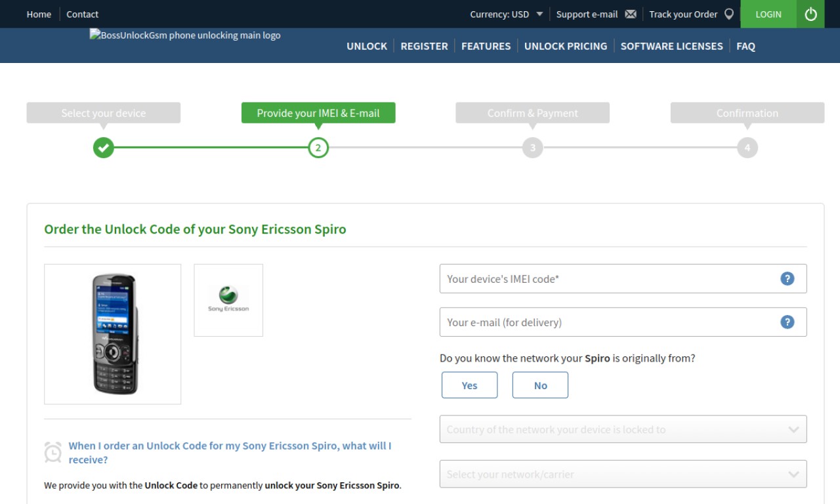Open the FEATURES menu item
The image size is (840, 504).
pyautogui.click(x=486, y=46)
